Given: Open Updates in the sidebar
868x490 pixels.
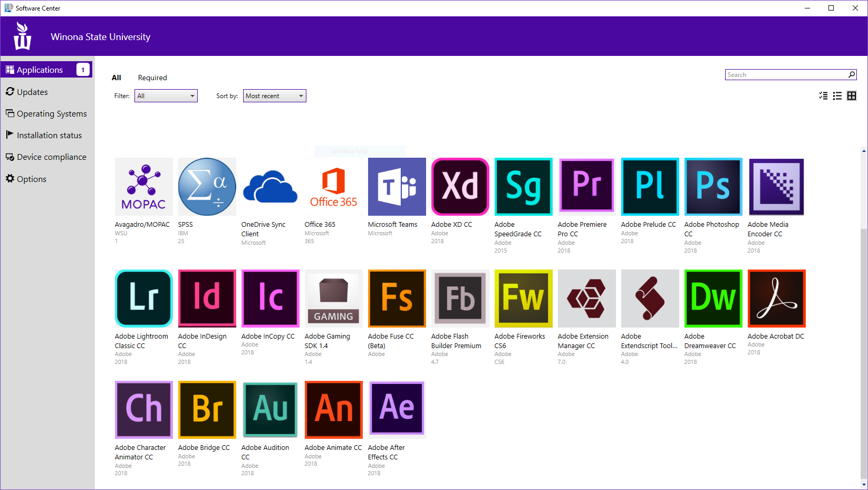Looking at the screenshot, I should click(32, 92).
